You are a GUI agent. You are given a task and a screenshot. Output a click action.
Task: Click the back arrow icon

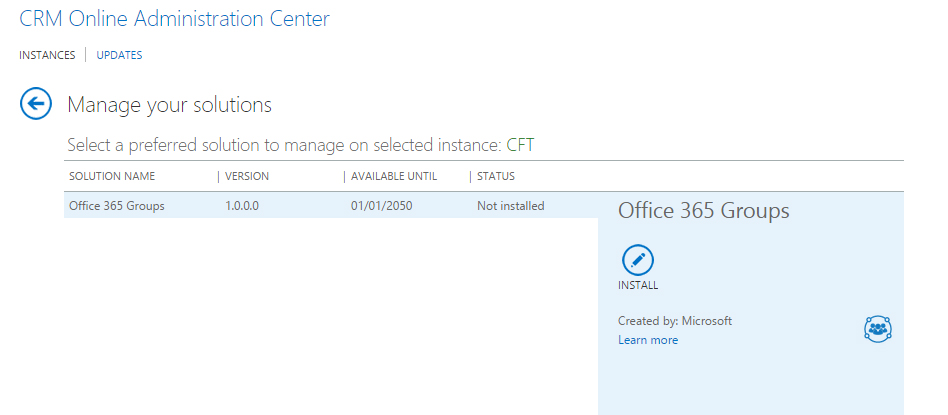click(x=36, y=103)
